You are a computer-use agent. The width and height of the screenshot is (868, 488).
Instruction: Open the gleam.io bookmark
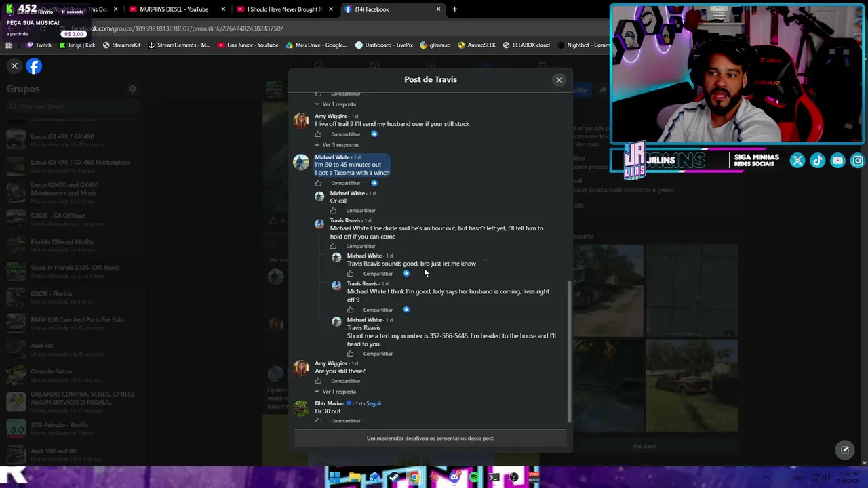click(435, 45)
